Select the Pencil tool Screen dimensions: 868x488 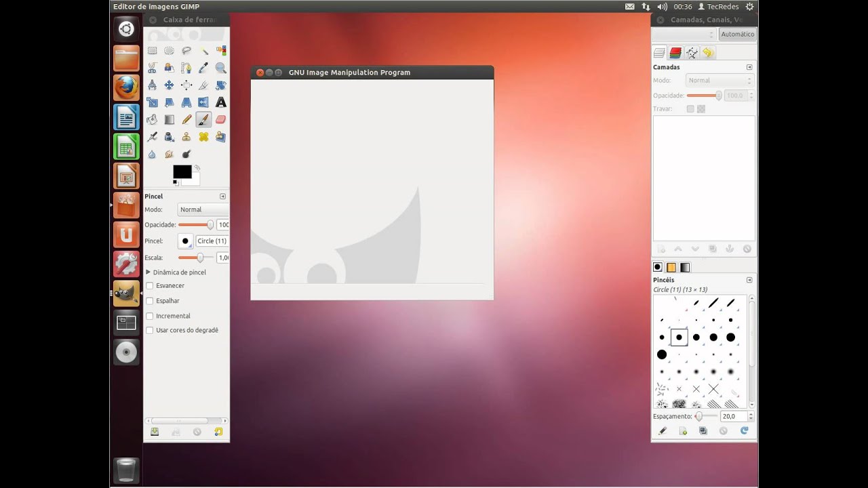pyautogui.click(x=186, y=119)
